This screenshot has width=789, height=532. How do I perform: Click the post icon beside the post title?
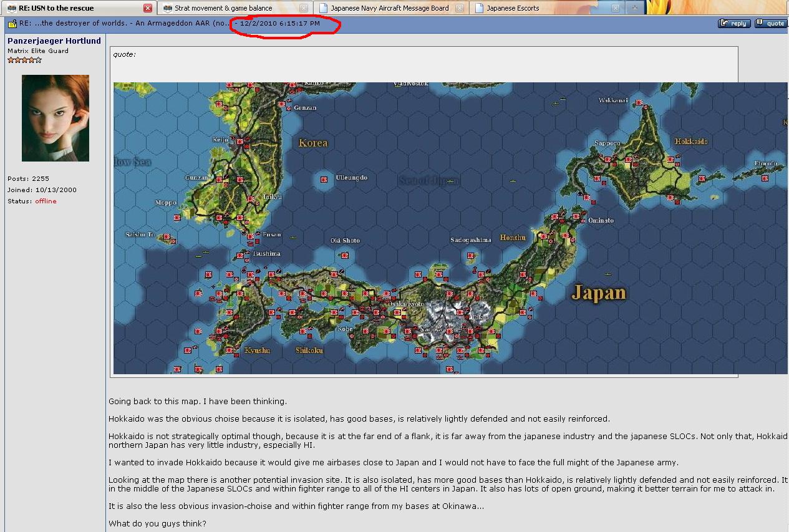click(x=12, y=24)
